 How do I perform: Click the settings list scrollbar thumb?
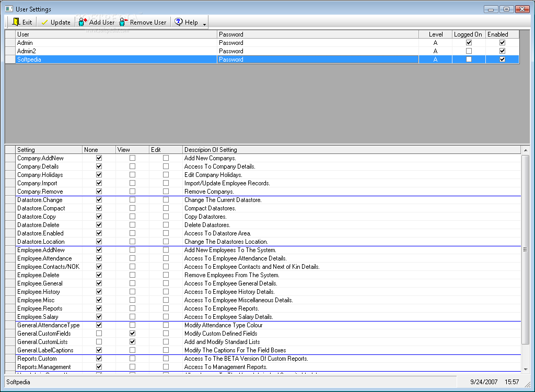pos(526,250)
